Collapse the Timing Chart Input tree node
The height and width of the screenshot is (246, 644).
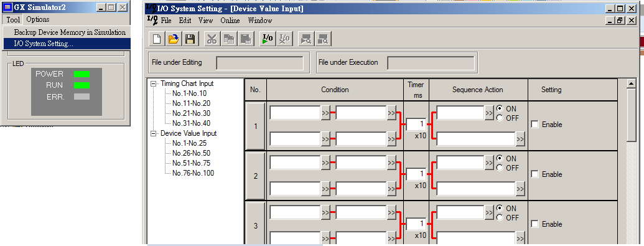pyautogui.click(x=154, y=83)
